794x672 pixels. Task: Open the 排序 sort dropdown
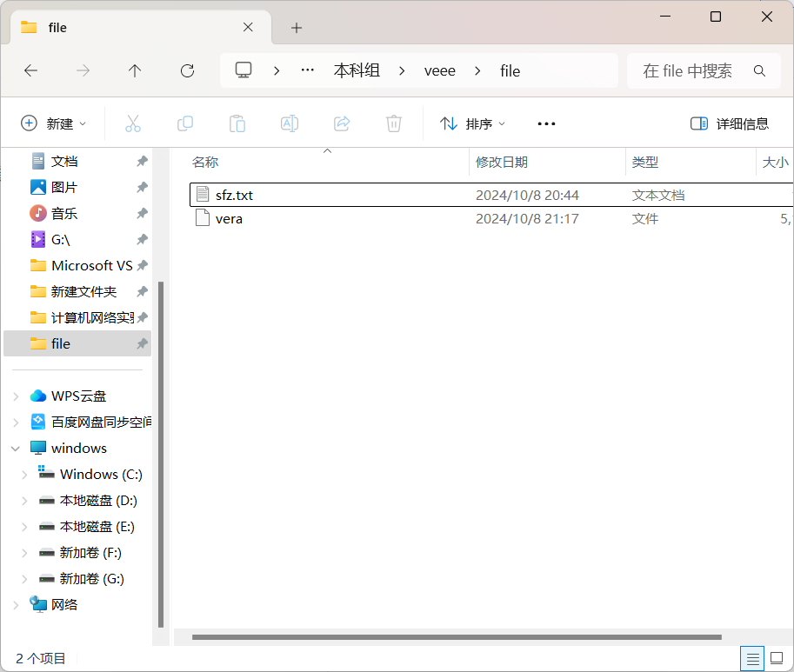(x=473, y=123)
